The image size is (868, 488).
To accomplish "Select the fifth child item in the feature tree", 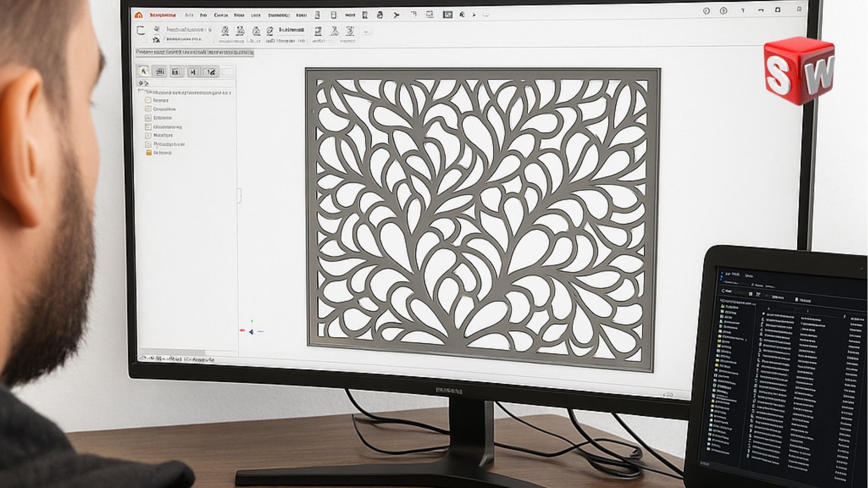I will (159, 135).
